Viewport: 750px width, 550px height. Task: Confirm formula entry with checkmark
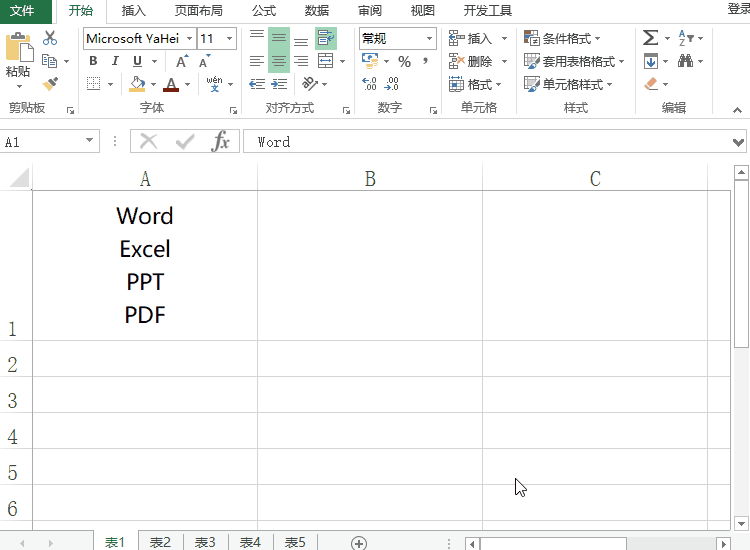185,142
